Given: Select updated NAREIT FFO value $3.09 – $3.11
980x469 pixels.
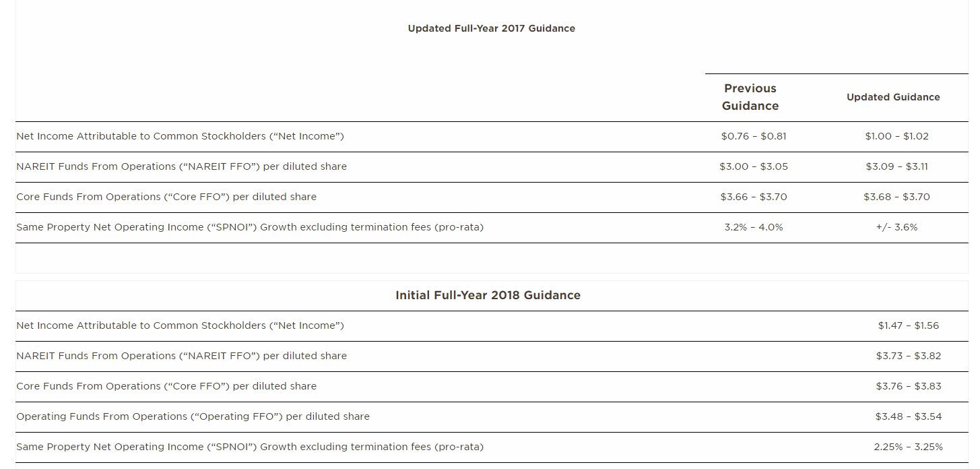Looking at the screenshot, I should (x=896, y=166).
